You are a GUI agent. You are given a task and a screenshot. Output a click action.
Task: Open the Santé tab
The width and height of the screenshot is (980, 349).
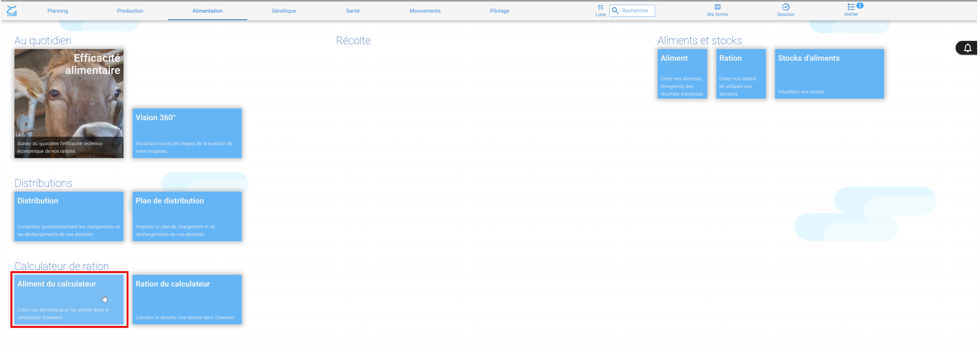coord(353,11)
